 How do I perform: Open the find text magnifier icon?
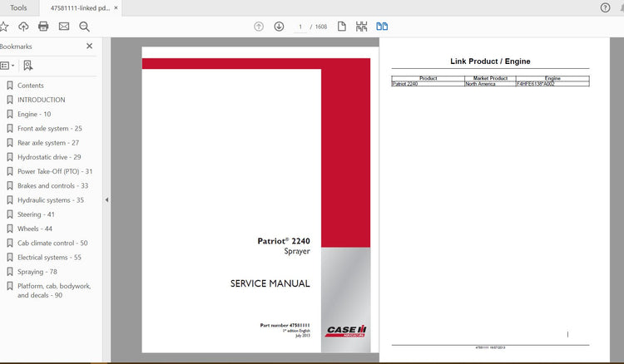coord(84,27)
